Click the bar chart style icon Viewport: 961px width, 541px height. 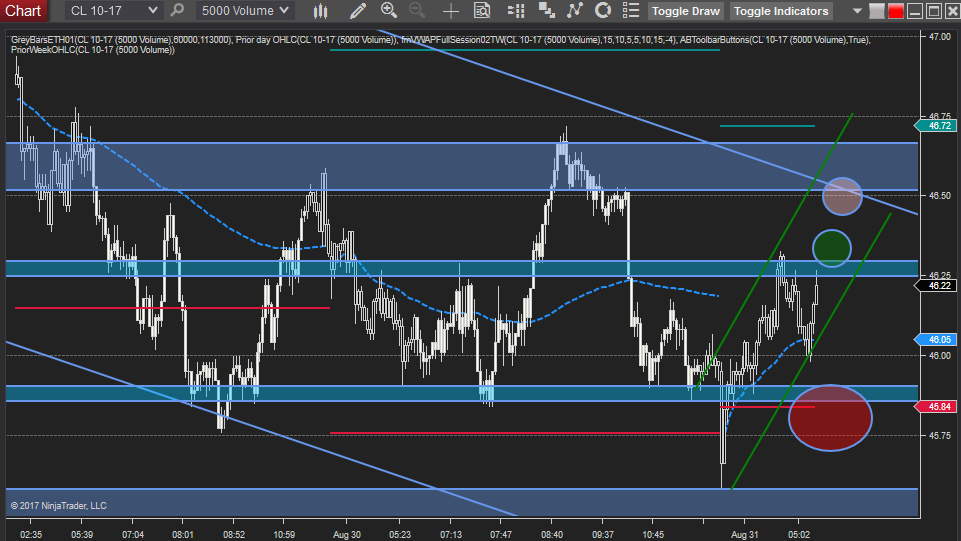(x=320, y=10)
